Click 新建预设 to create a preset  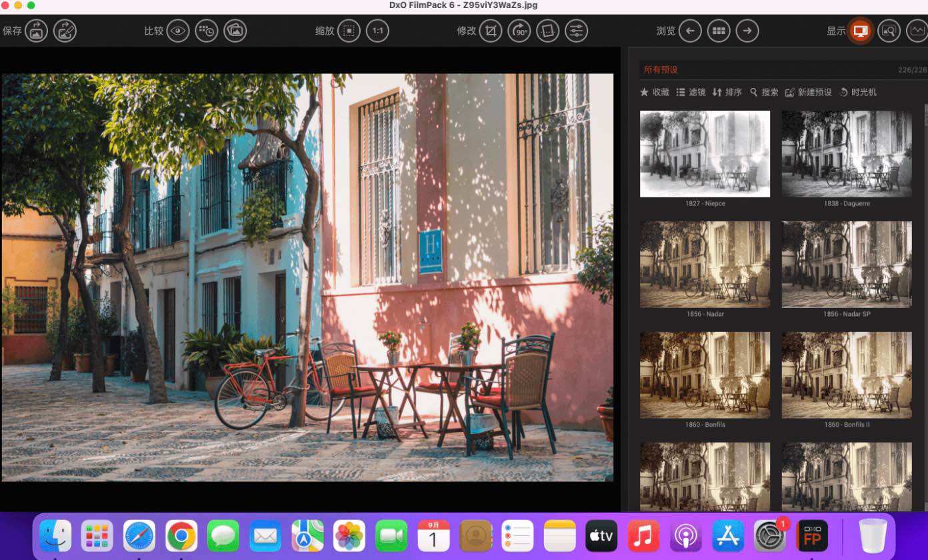point(808,92)
